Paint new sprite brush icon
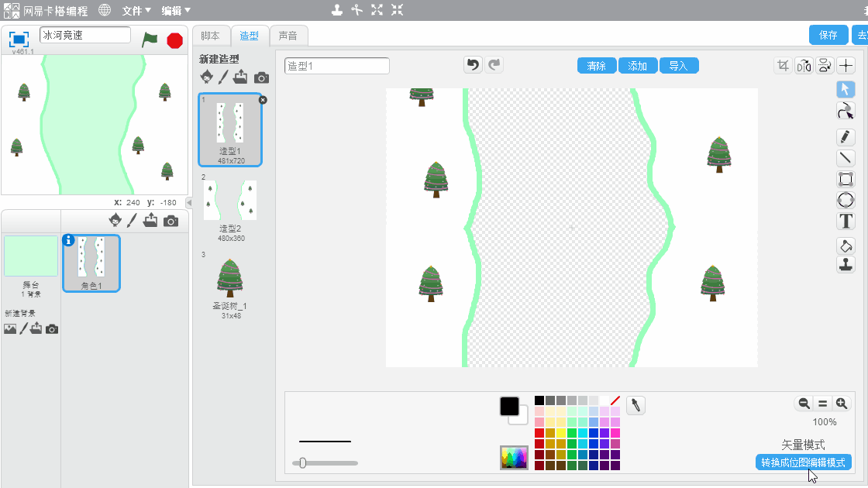868x488 pixels. 132,221
